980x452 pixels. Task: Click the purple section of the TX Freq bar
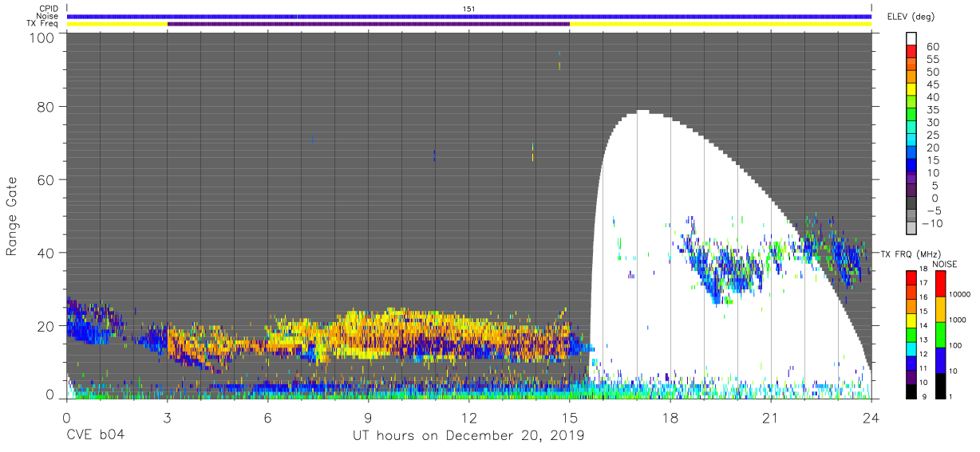[x=368, y=24]
